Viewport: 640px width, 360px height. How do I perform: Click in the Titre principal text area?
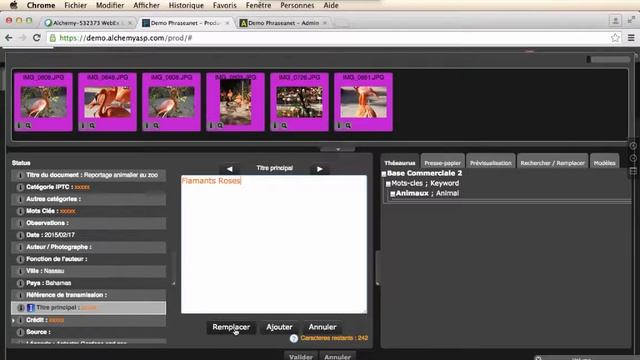(x=274, y=244)
